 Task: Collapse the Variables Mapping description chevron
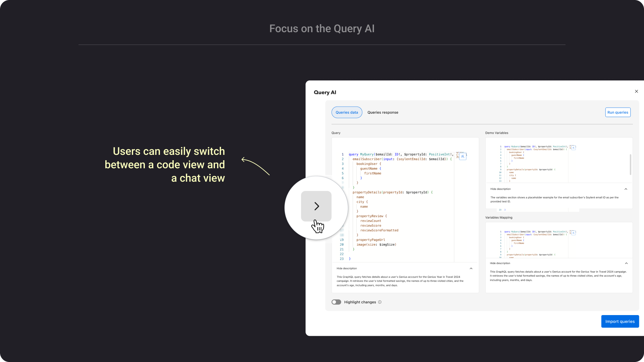click(626, 263)
